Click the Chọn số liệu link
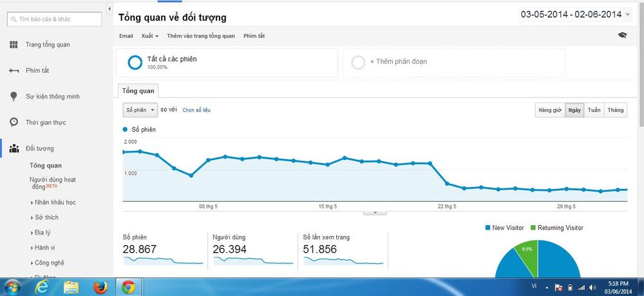Screen dimensions: 644x296 196,110
